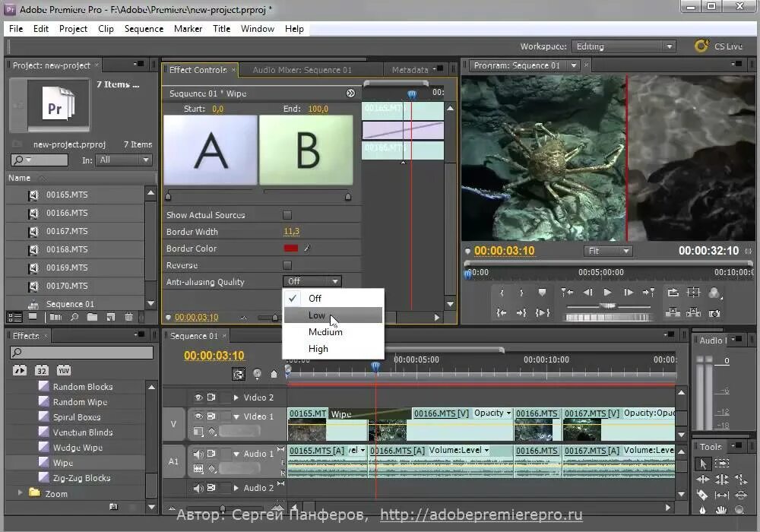Viewport: 760px width, 532px height.
Task: Click the trash Clear icon in Project panel
Action: 128,318
